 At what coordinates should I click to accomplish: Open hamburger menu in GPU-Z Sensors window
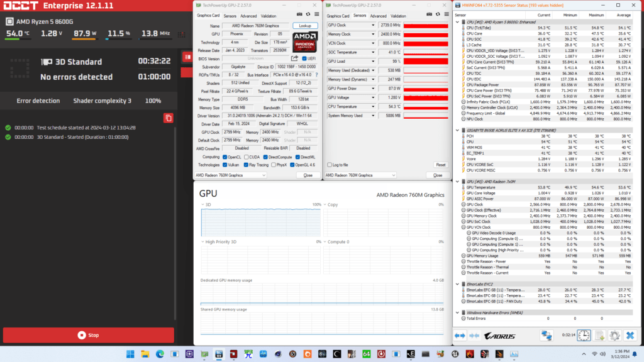coord(447,14)
